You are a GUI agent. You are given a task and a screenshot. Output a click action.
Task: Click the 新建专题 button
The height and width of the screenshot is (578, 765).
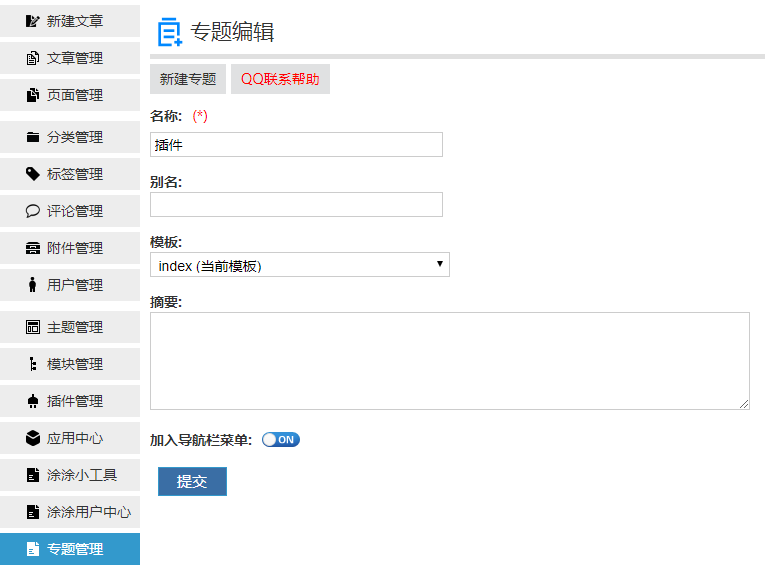pyautogui.click(x=188, y=79)
